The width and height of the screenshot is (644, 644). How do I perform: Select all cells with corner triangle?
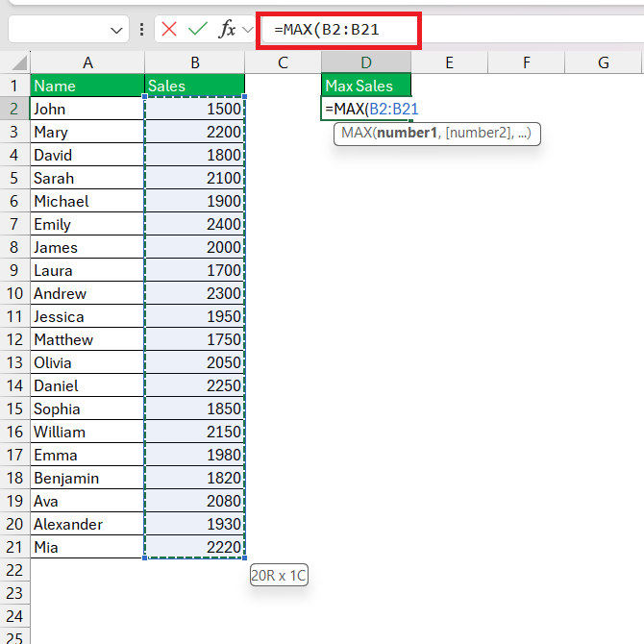pos(18,62)
